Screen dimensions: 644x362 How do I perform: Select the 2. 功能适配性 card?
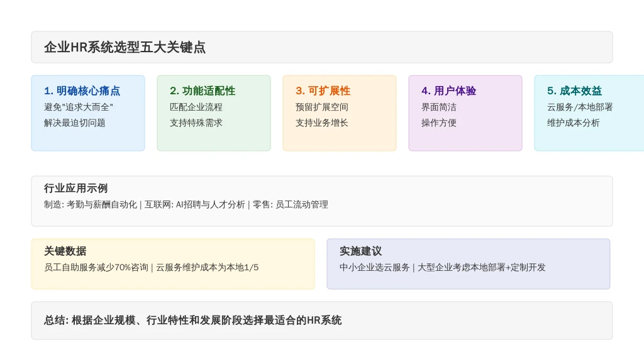click(214, 113)
